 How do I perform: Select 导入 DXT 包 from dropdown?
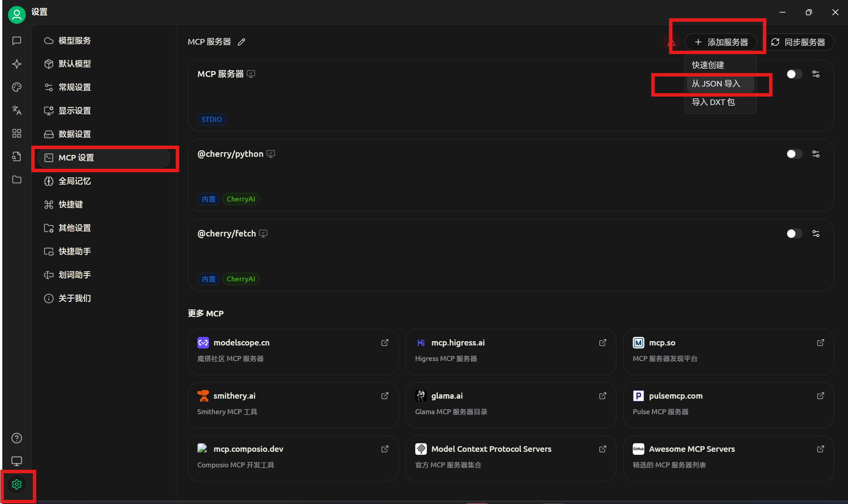click(x=713, y=102)
